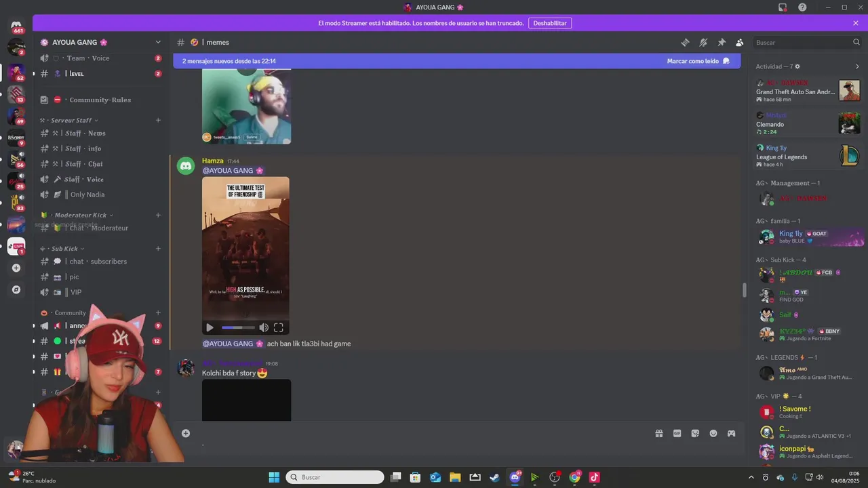Click the @AYOUA GANG mention in Hamza's message
Image resolution: width=868 pixels, height=488 pixels.
click(233, 171)
